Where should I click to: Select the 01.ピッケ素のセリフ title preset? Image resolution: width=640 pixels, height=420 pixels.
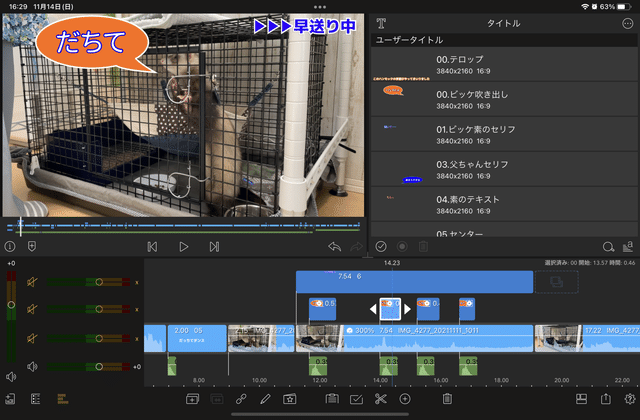(504, 135)
